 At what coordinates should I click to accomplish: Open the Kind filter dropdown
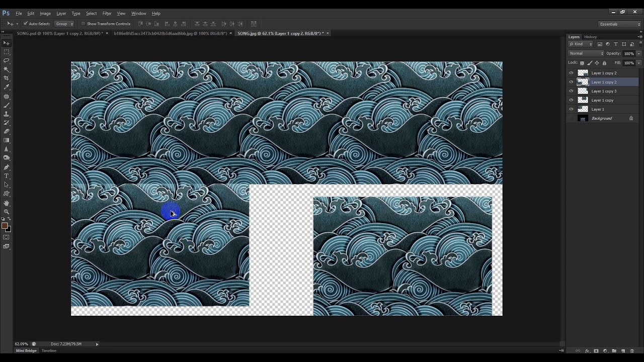(x=581, y=44)
